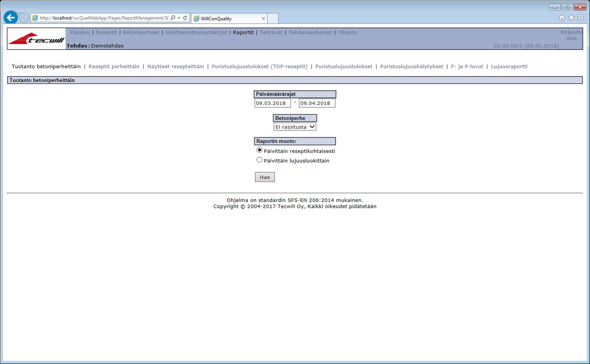Open the Lujuusraportti report link
This screenshot has height=364, width=590.
509,66
